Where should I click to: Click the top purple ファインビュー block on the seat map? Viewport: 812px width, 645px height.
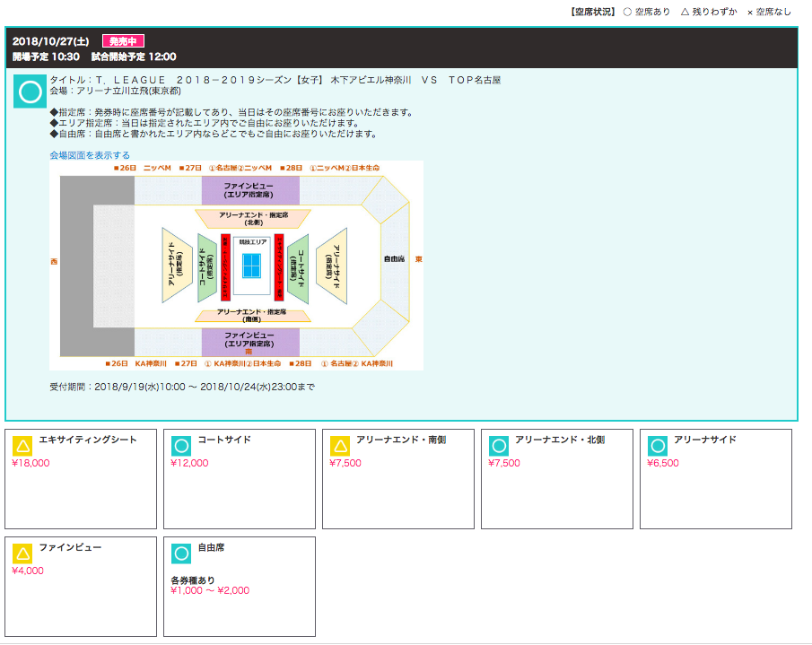pyautogui.click(x=249, y=189)
